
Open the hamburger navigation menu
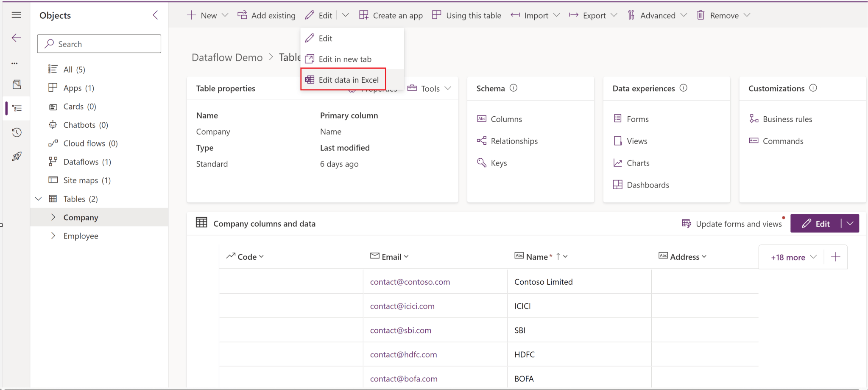pos(16,14)
